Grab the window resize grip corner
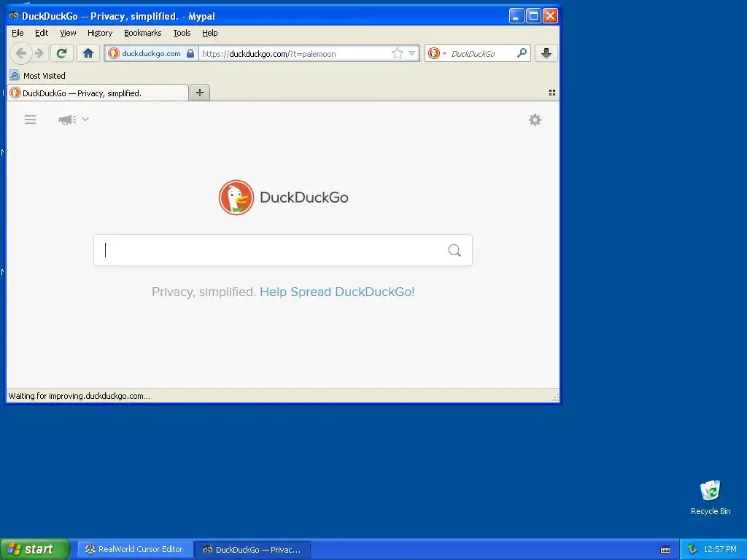The height and width of the screenshot is (560, 747). [555, 397]
